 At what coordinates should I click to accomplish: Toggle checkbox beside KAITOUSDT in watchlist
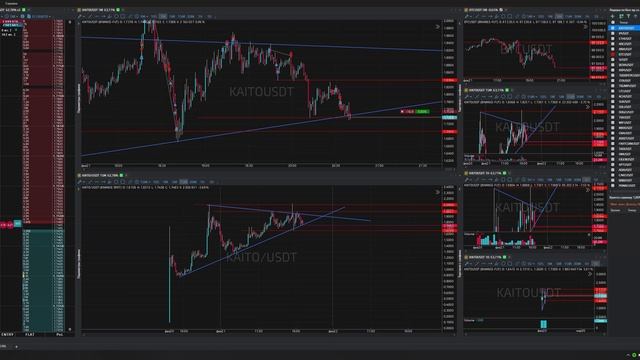(x=613, y=28)
